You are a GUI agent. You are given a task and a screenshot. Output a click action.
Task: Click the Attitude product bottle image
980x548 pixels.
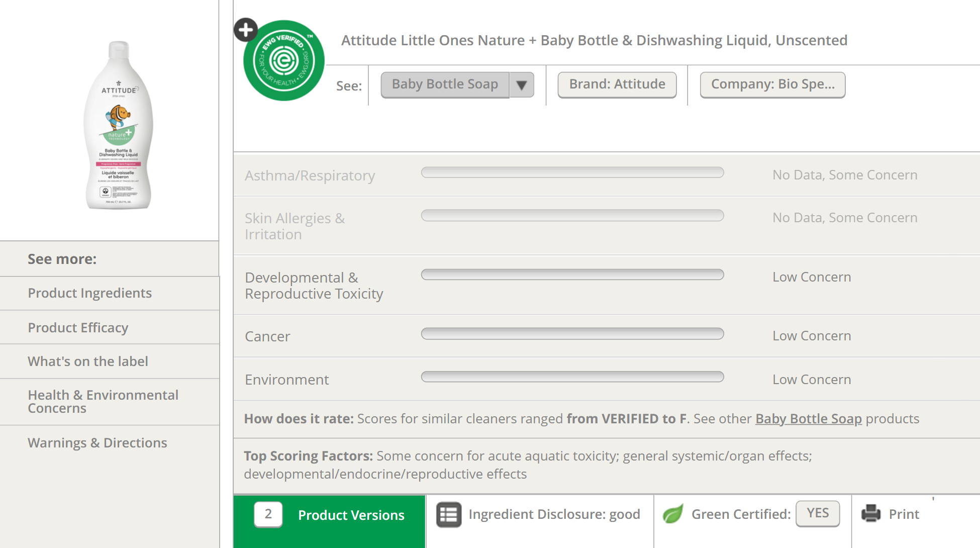click(x=119, y=125)
